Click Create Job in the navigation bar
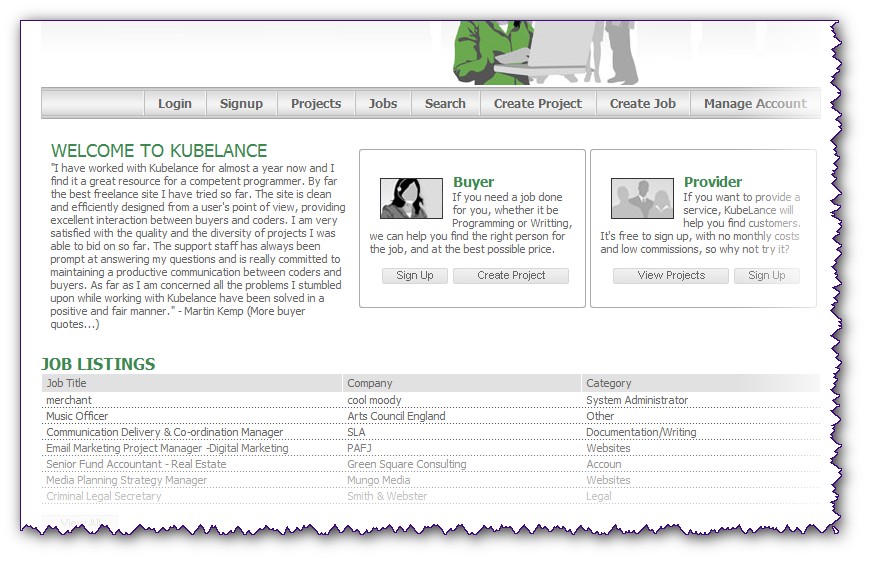 [643, 103]
